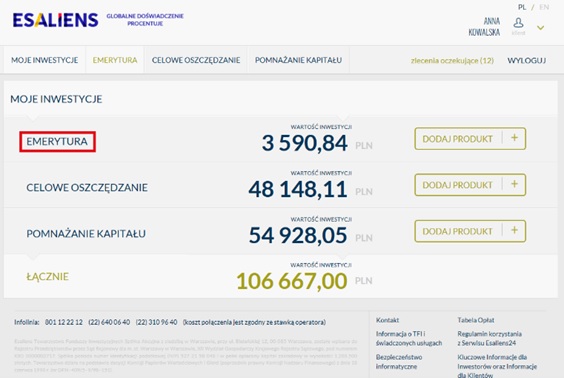Viewport: 564px width, 378px height.
Task: Switch language to PL
Action: coord(522,7)
